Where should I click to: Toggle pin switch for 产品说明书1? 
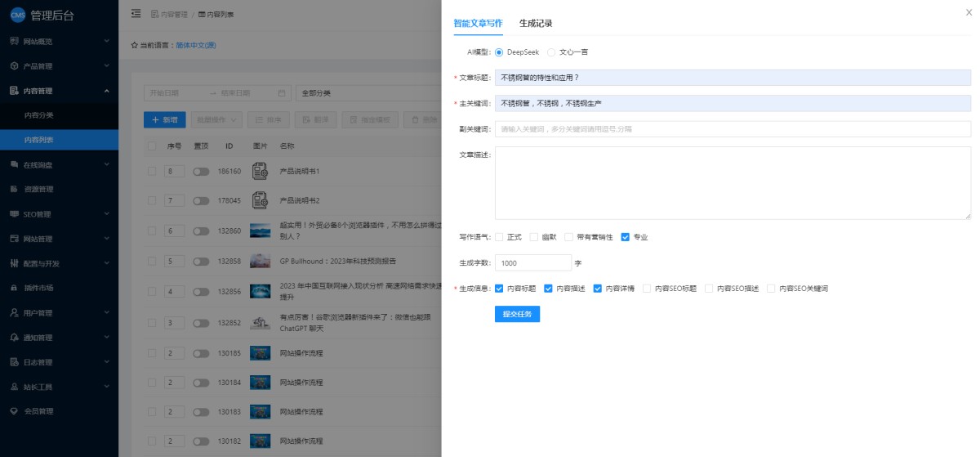[201, 172]
